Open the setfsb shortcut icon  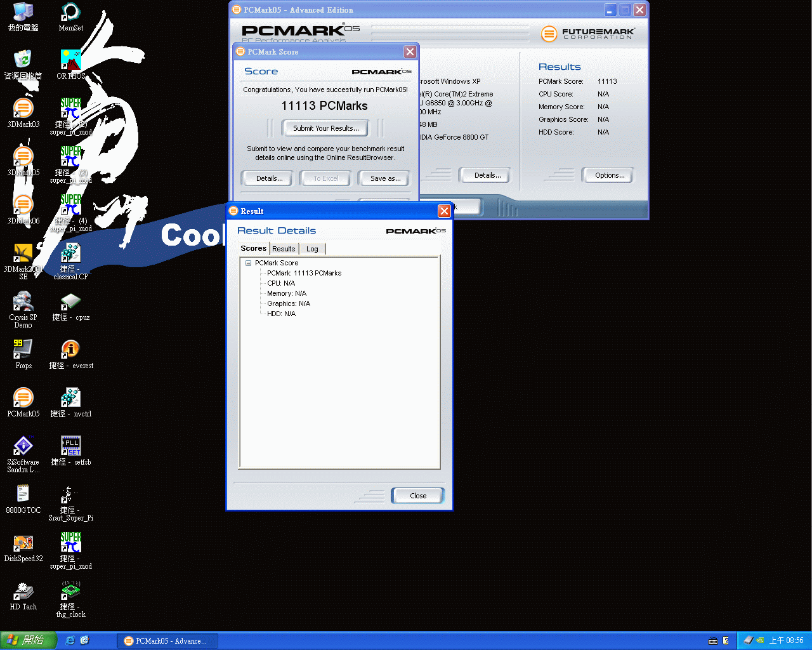(x=70, y=451)
